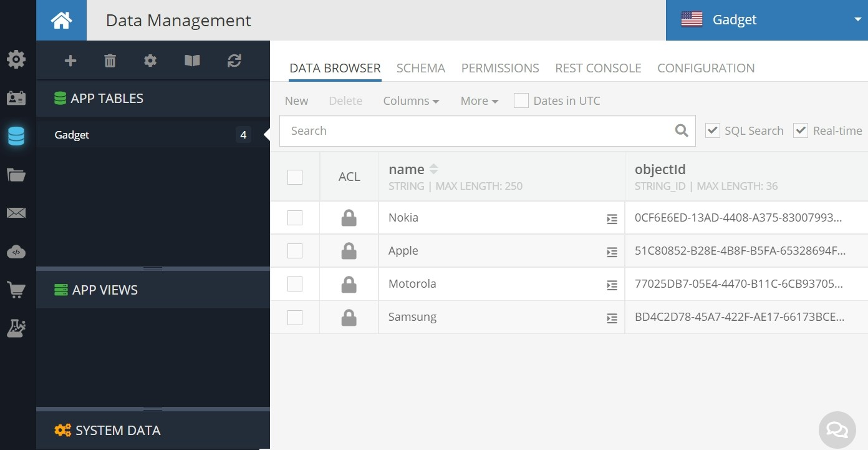Open the Marketplace cart icon in sidebar

[16, 290]
